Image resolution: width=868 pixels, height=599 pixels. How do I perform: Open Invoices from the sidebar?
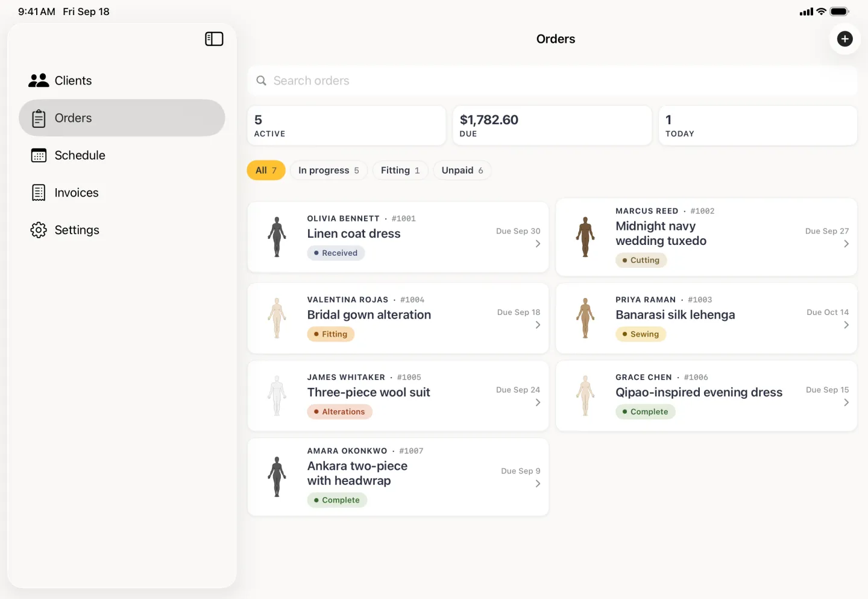tap(122, 193)
